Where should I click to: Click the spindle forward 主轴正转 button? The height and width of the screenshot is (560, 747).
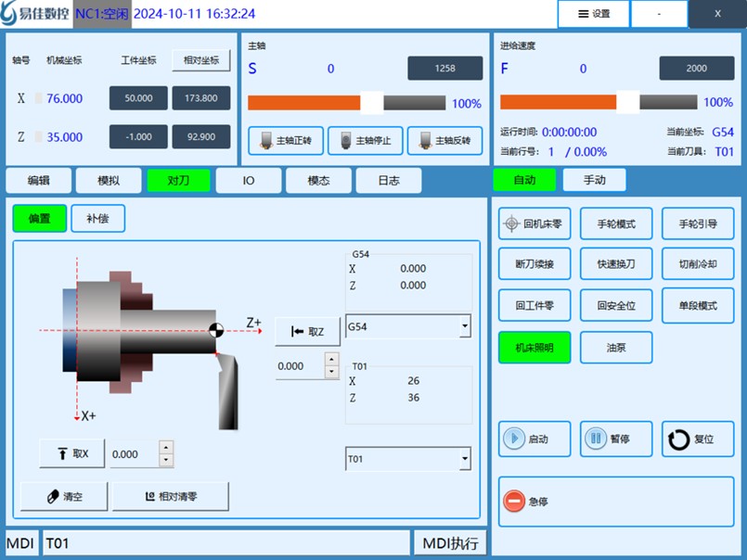point(286,141)
